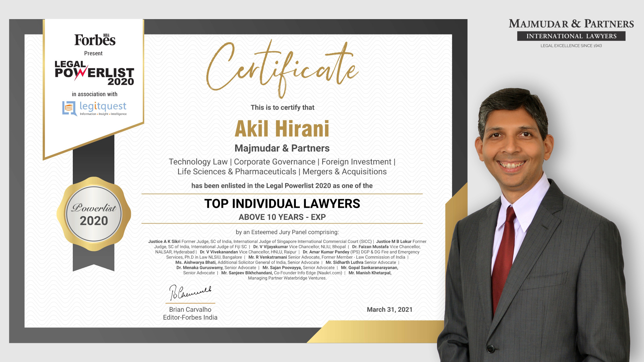Click the Legal Powerlist 2020 logo
Viewport: 644px width, 362px height.
pyautogui.click(x=94, y=73)
